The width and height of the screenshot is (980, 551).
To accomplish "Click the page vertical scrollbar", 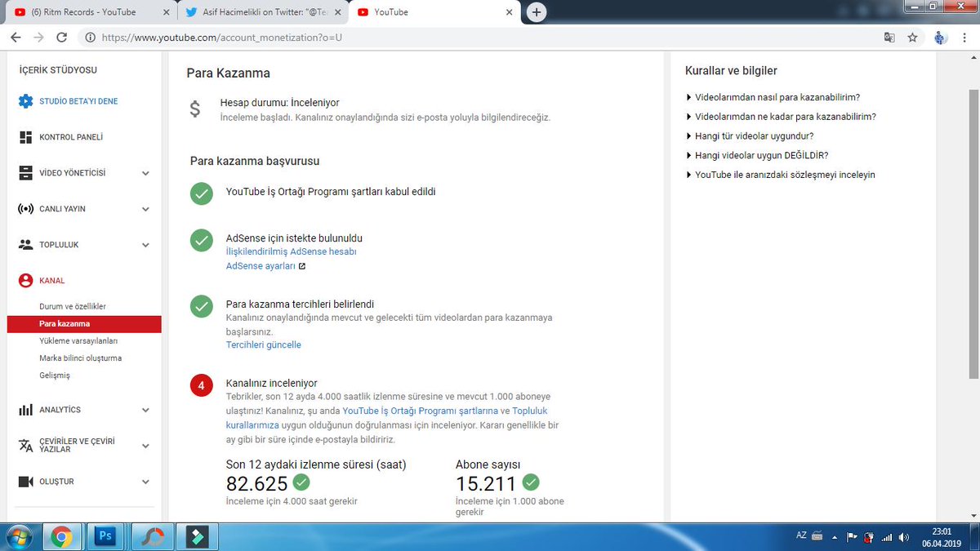I will [973, 233].
